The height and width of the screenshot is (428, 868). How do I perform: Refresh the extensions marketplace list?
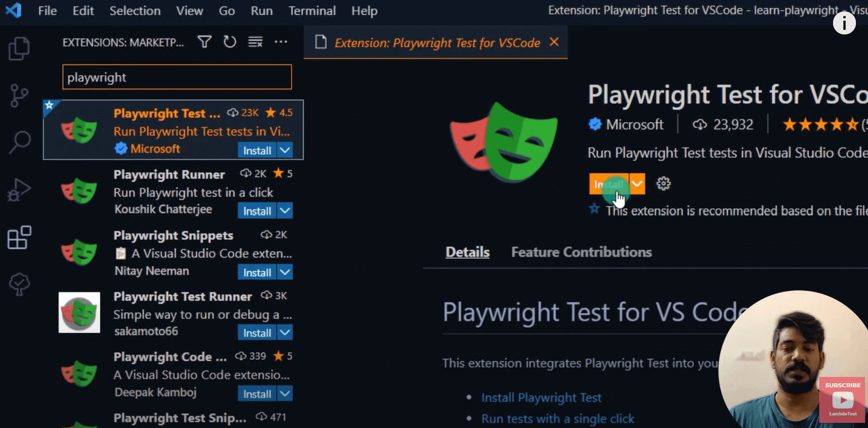[x=230, y=42]
